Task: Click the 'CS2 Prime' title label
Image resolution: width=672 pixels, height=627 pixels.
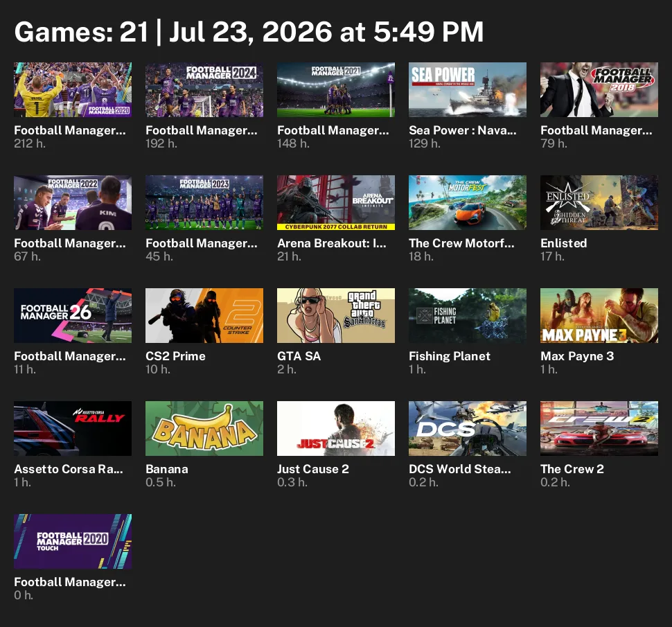Action: [x=175, y=356]
